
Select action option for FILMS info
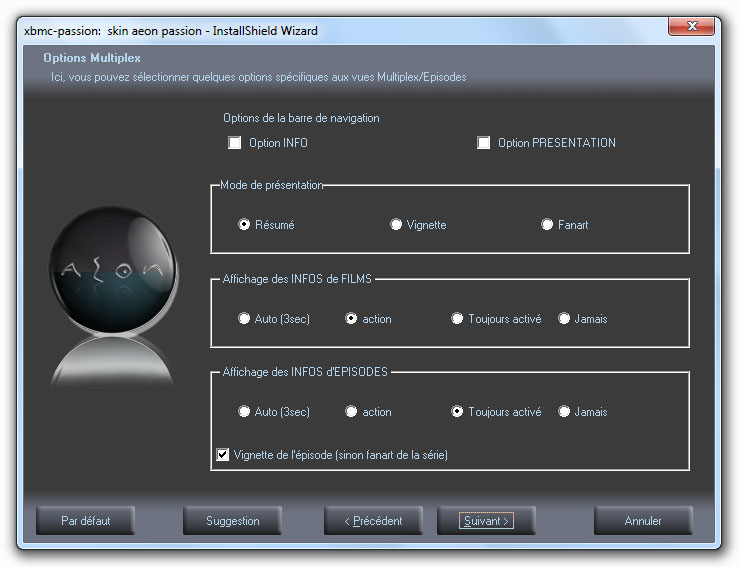coord(351,319)
